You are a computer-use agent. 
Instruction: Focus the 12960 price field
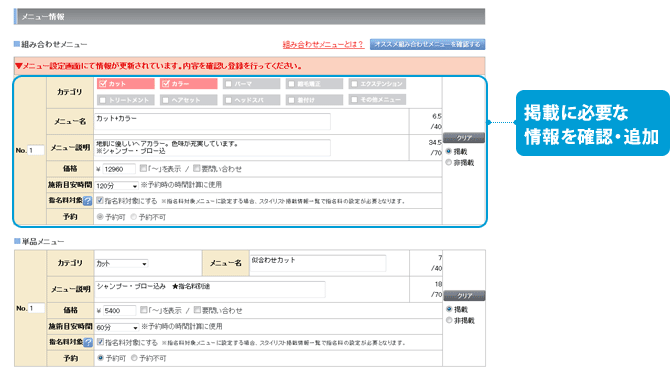[x=119, y=169]
